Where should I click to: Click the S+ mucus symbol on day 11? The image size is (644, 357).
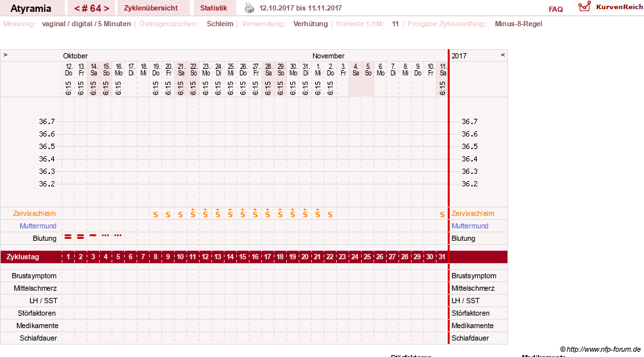click(192, 213)
